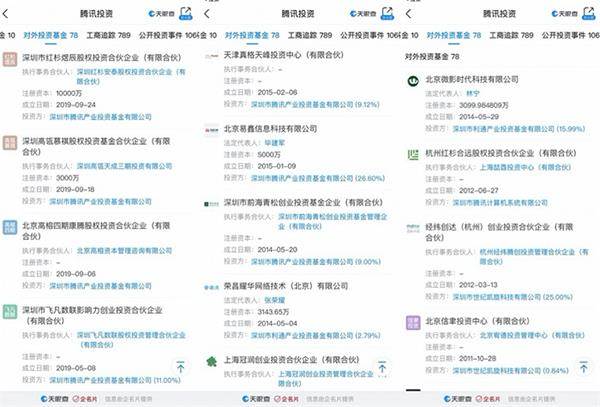600x407 pixels.
Task: Open investor link 深圳市利通产业投资基金有限公司 (15.99%)
Action: pos(519,129)
